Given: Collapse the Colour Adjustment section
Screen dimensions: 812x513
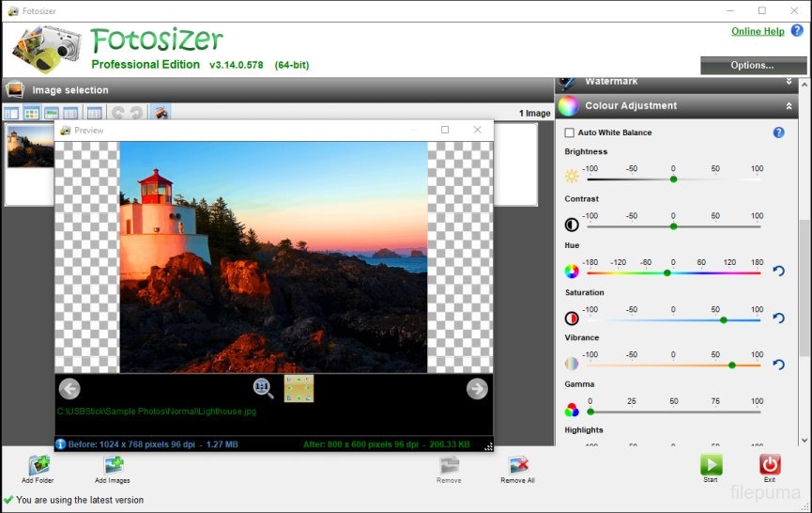Looking at the screenshot, I should point(789,106).
